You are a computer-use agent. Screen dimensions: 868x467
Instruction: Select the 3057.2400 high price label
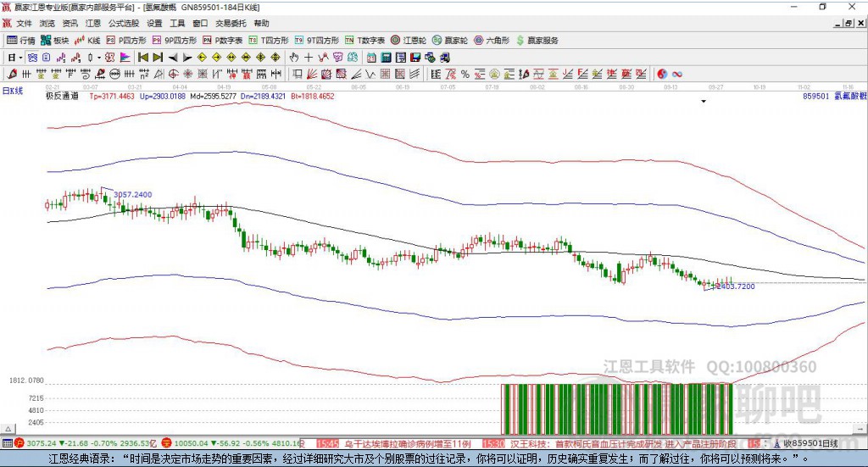point(132,195)
